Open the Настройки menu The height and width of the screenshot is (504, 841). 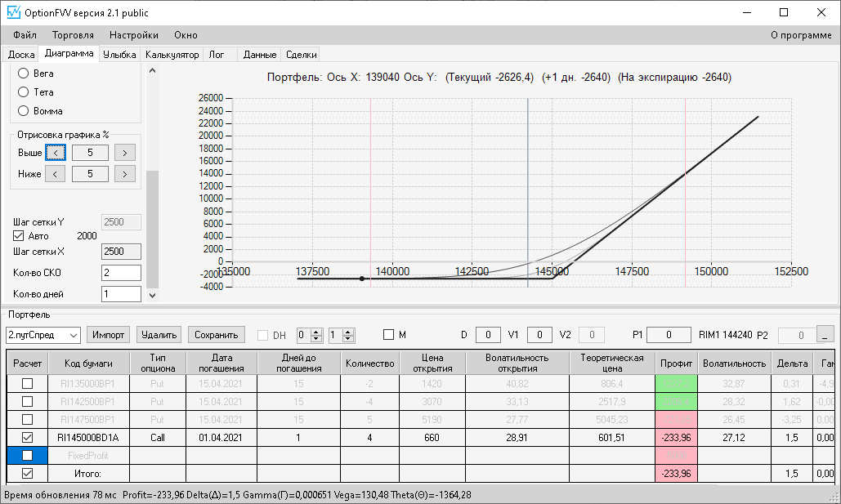click(133, 35)
